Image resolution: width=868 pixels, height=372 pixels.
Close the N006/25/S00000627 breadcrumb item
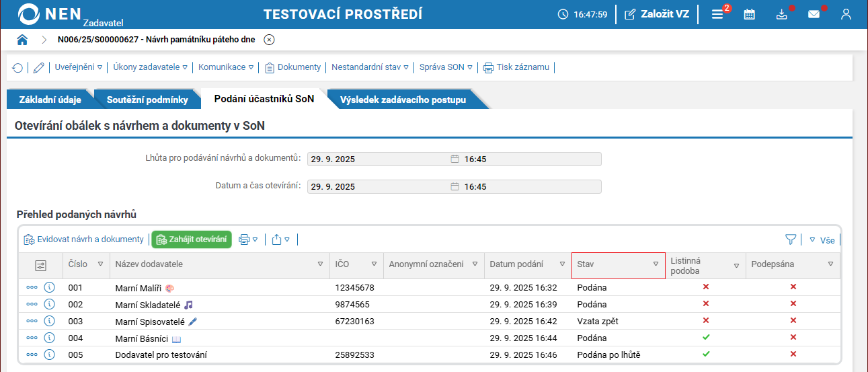coord(269,40)
